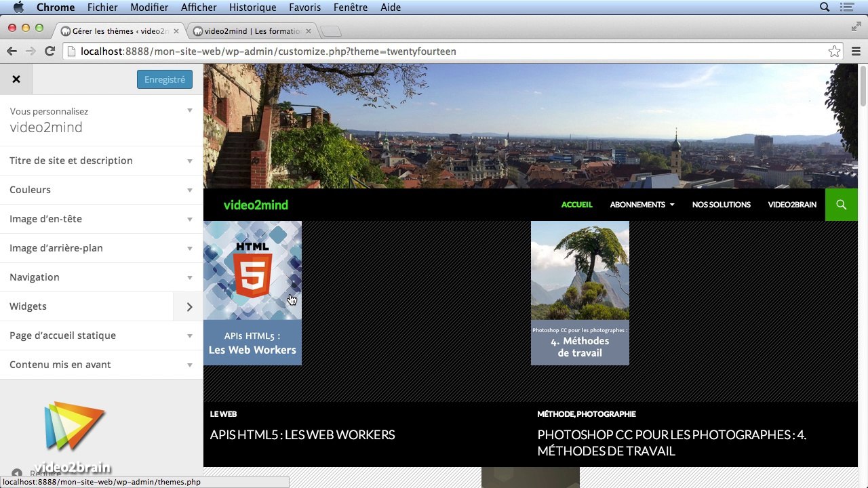This screenshot has height=488, width=868.
Task: Close the customizer with the X icon
Action: click(16, 79)
